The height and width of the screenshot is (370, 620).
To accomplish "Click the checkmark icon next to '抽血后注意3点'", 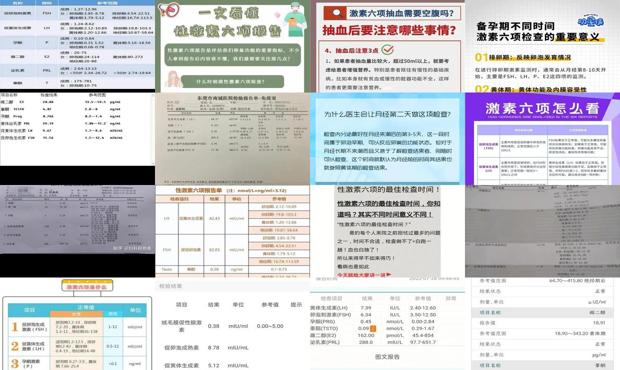I will pos(388,49).
